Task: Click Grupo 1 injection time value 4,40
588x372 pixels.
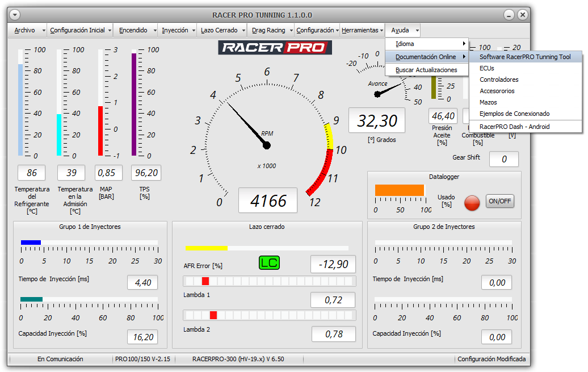Action: coord(142,283)
